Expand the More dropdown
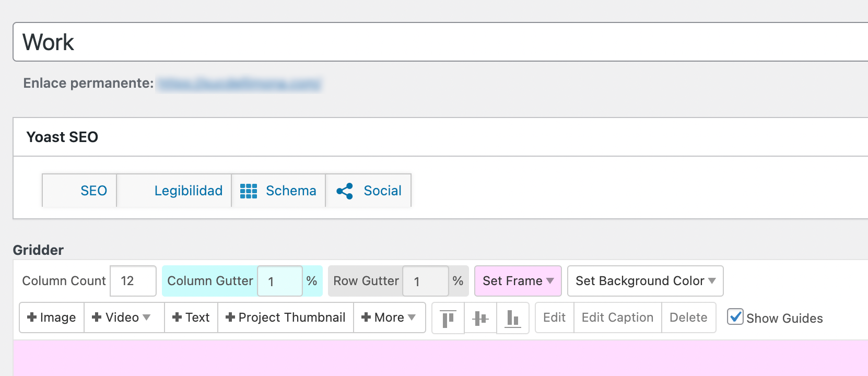 coord(389,318)
